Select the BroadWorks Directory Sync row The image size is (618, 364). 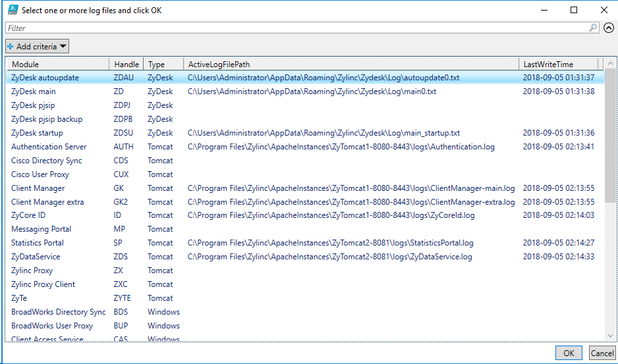click(305, 311)
